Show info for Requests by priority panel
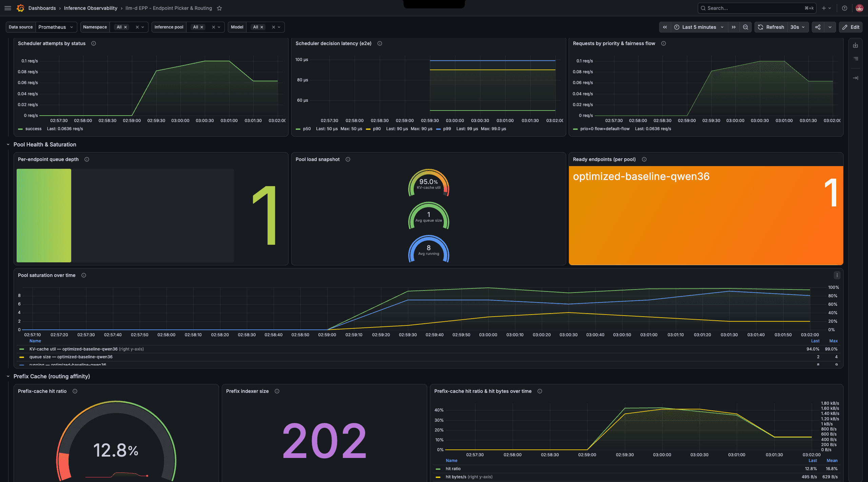868x482 pixels. 664,43
